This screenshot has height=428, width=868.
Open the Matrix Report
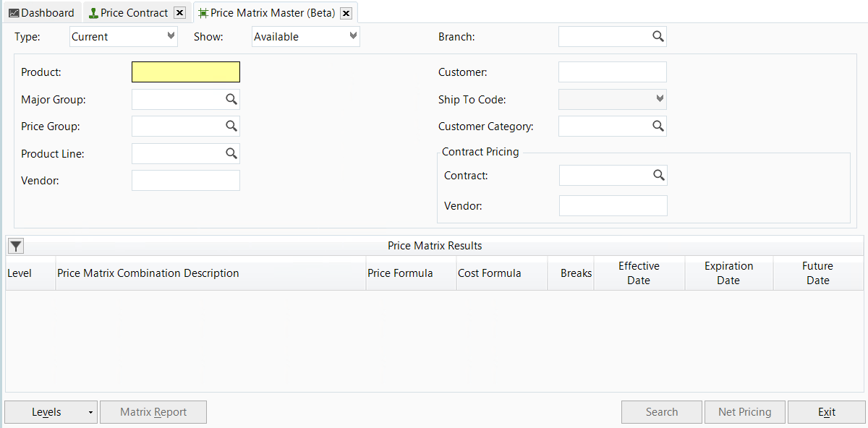pos(153,412)
